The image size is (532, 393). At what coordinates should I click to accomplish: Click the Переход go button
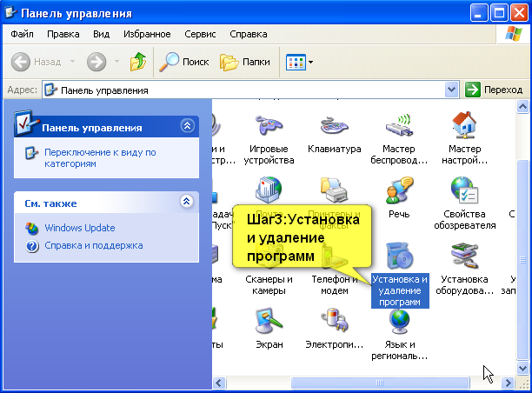click(x=494, y=90)
